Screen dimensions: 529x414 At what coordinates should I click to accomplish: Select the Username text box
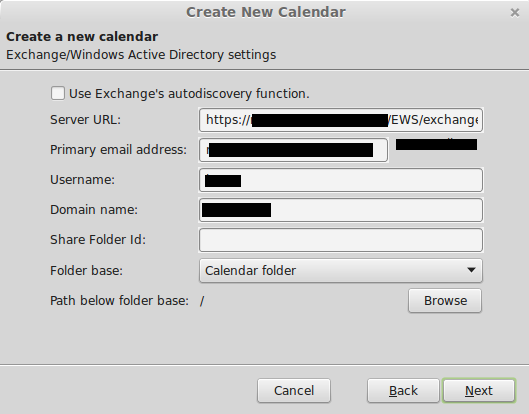pyautogui.click(x=341, y=180)
